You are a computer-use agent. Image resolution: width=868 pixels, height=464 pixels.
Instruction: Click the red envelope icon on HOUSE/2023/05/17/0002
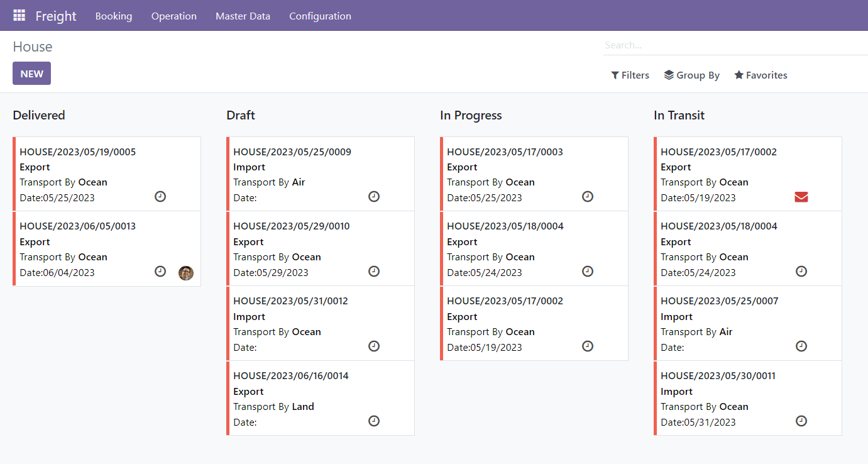(x=801, y=197)
